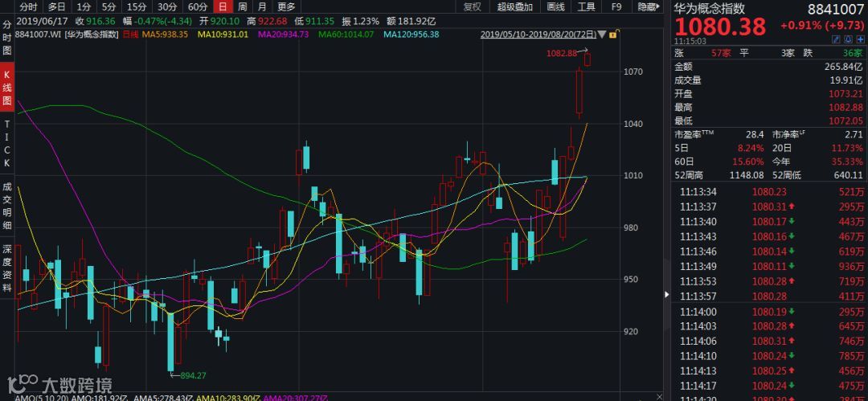Click the bell alert icon under price
868x401 pixels.
(850, 39)
